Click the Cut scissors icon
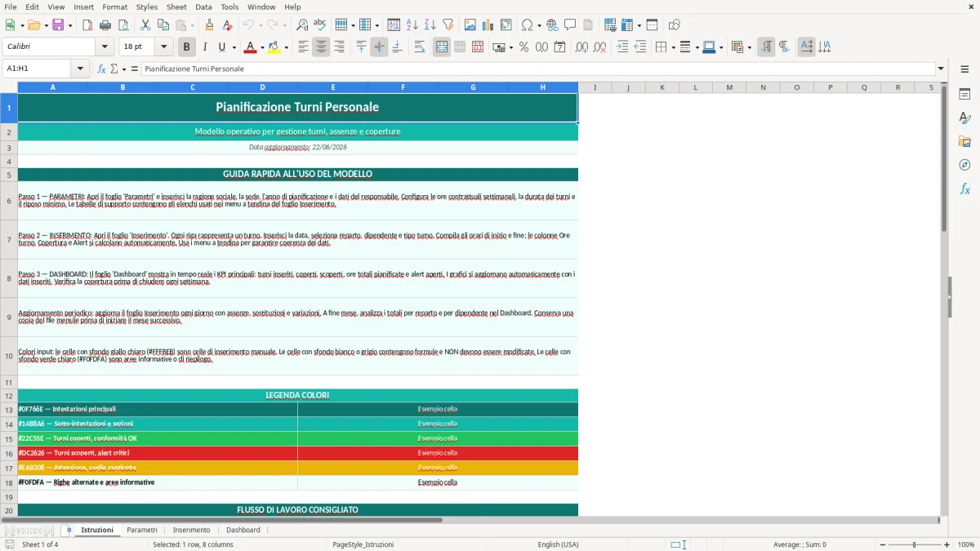 (x=145, y=25)
